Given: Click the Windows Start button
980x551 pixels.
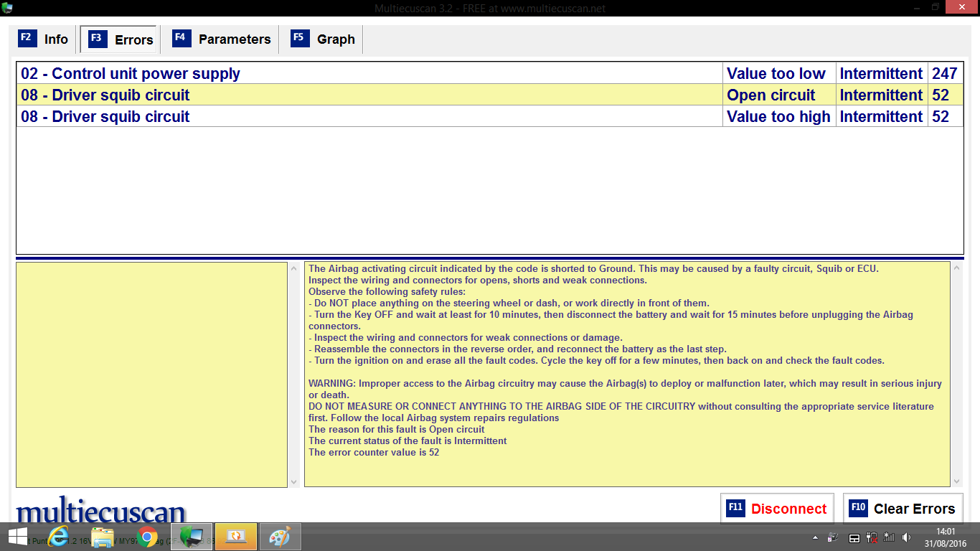Looking at the screenshot, I should coord(16,537).
